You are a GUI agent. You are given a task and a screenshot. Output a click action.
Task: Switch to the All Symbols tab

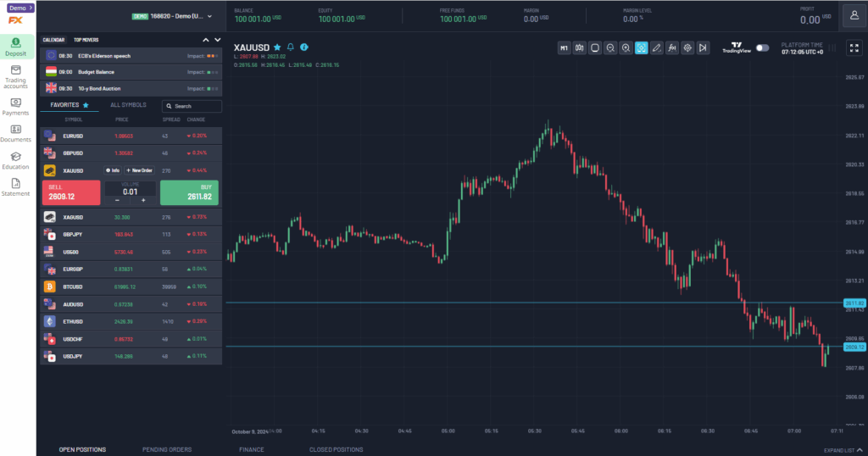[129, 105]
